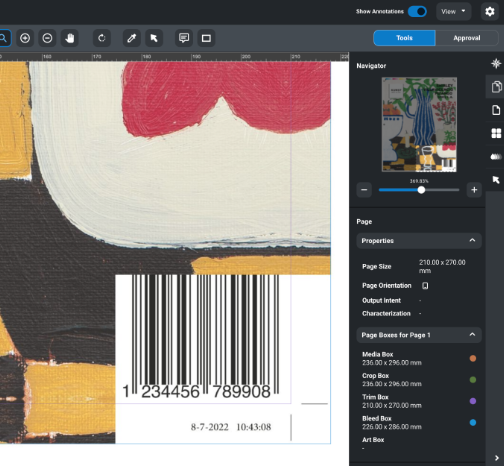This screenshot has width=504, height=466.
Task: Select the arrow selection tool
Action: [x=154, y=38]
